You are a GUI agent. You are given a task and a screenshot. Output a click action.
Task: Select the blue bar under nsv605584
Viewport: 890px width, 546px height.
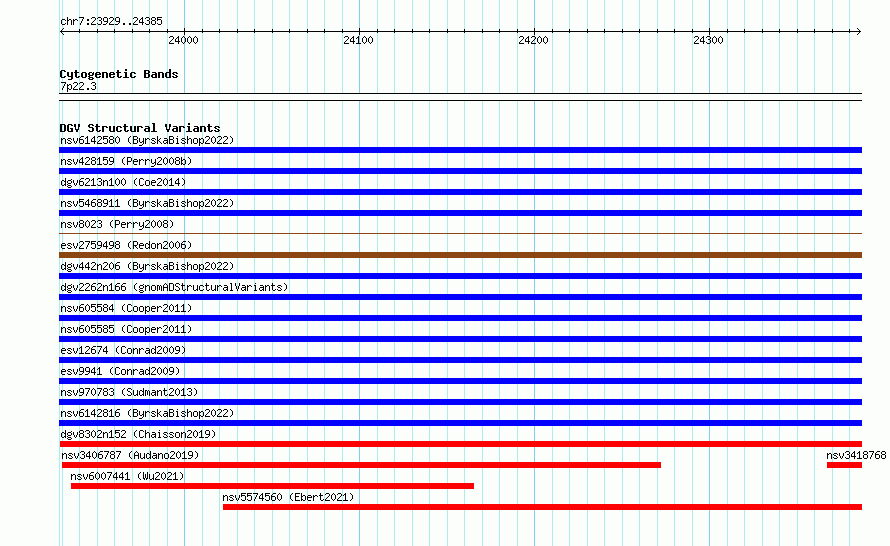click(460, 318)
